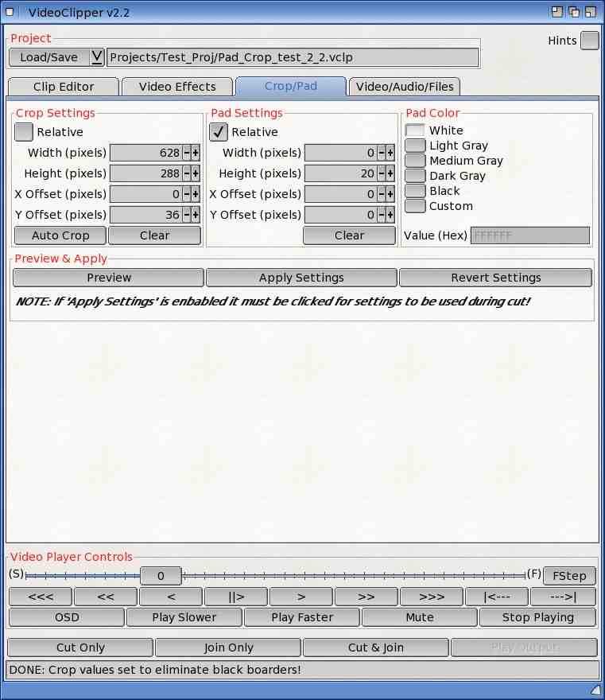Toggle the Hints checkbox
This screenshot has width=605, height=700.
pyautogui.click(x=589, y=41)
